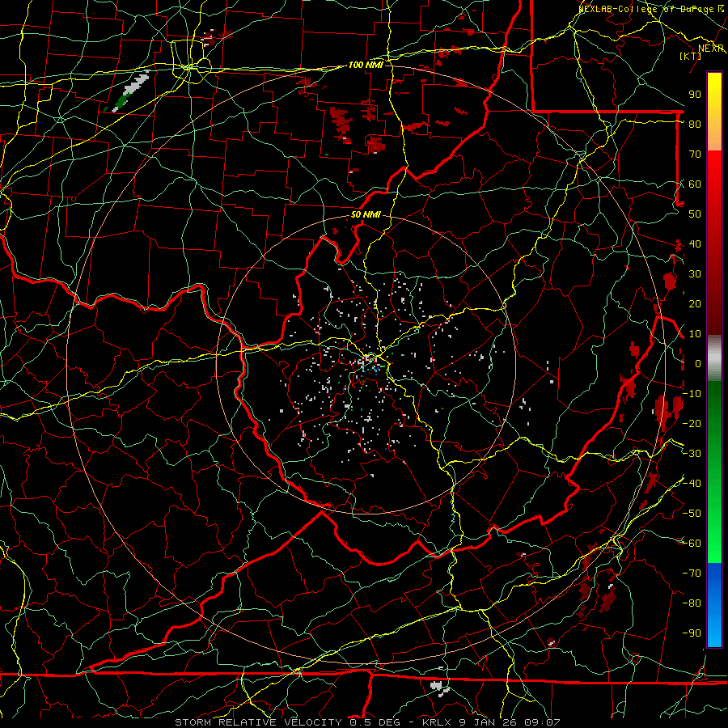Click the 0 value on velocity scale
This screenshot has height=728, width=728.
pos(698,363)
